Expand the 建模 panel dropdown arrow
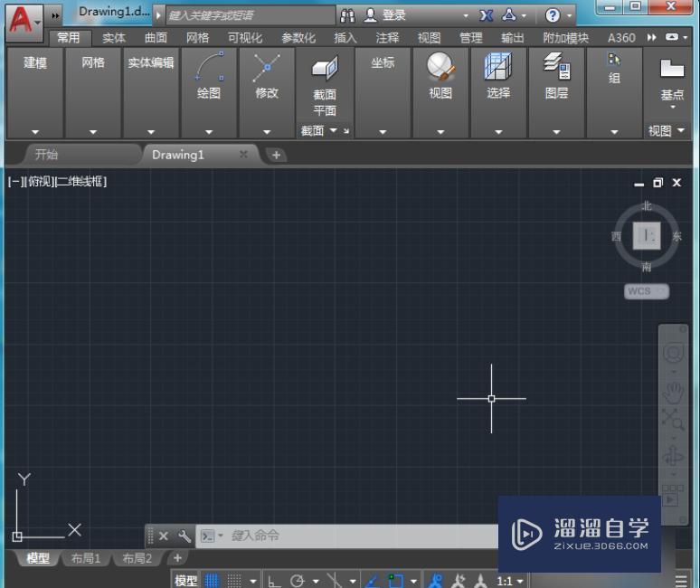 (x=35, y=132)
